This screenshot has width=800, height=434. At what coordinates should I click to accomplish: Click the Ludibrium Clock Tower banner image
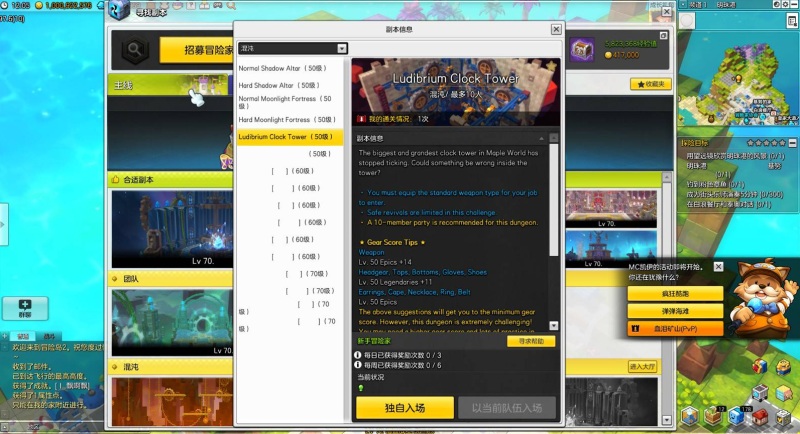(456, 92)
